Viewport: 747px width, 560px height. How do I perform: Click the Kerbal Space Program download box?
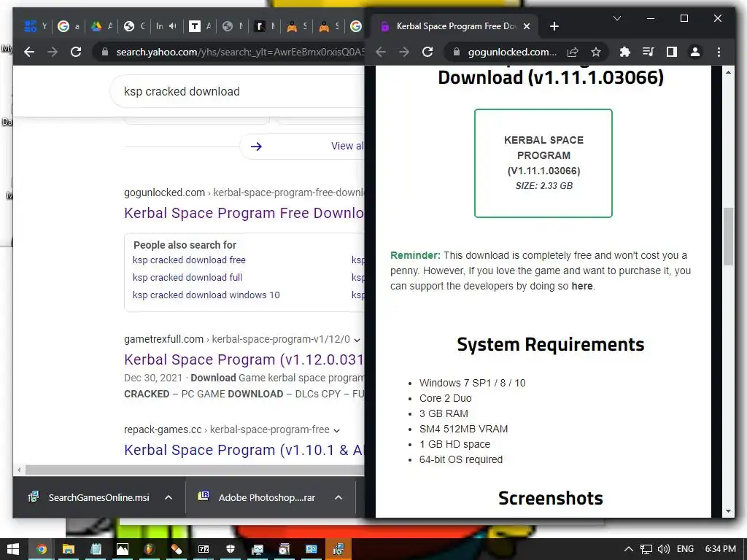pos(543,163)
